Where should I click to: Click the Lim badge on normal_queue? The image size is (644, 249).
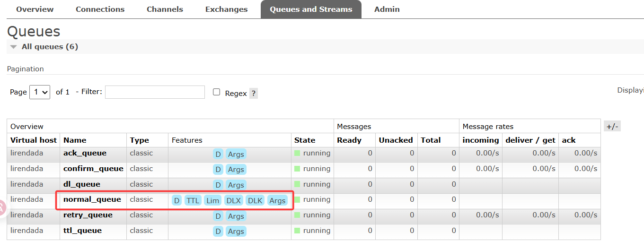(212, 200)
